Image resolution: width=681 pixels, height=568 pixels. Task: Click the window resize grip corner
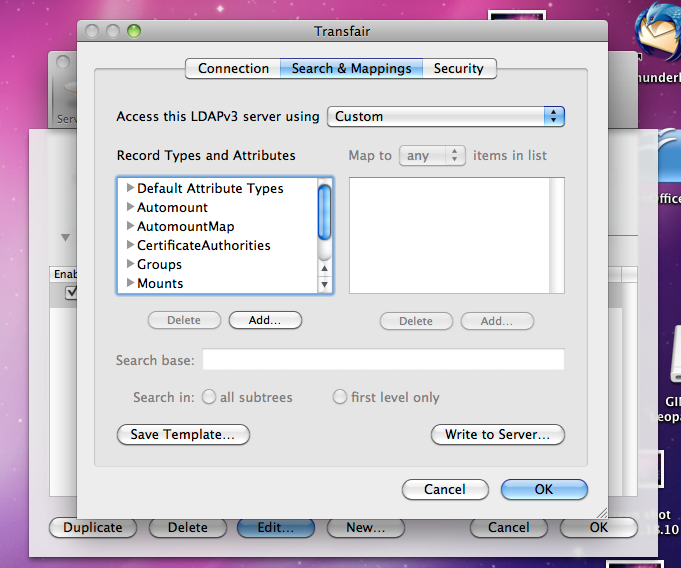point(602,513)
